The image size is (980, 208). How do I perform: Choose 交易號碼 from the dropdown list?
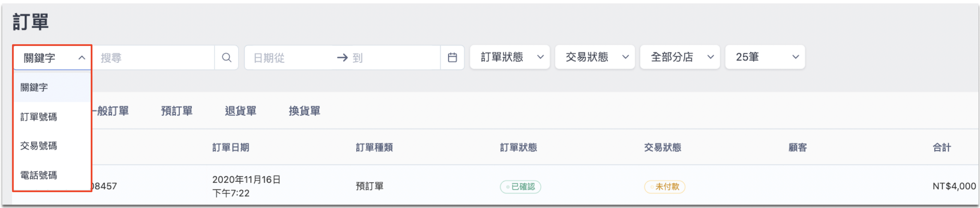[x=52, y=146]
